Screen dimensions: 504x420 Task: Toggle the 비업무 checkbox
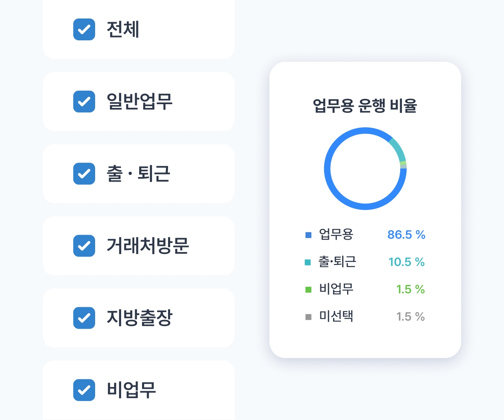pyautogui.click(x=84, y=390)
